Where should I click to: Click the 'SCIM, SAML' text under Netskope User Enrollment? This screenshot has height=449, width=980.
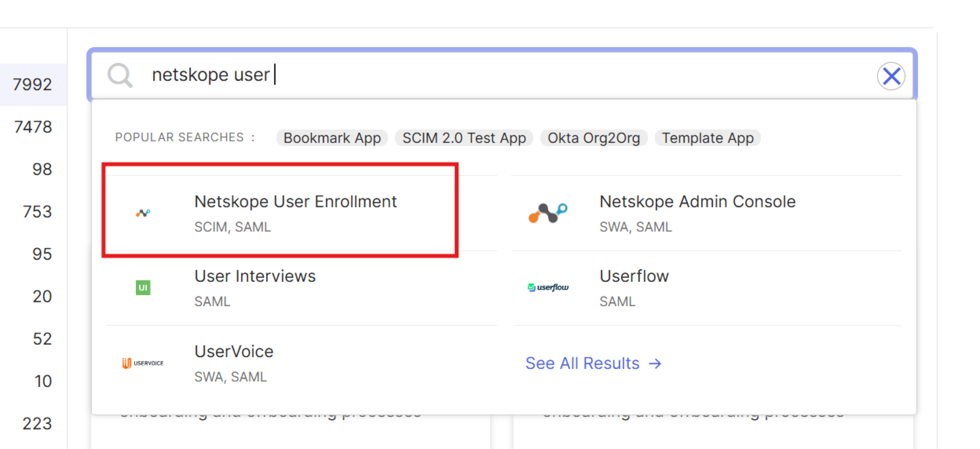232,227
